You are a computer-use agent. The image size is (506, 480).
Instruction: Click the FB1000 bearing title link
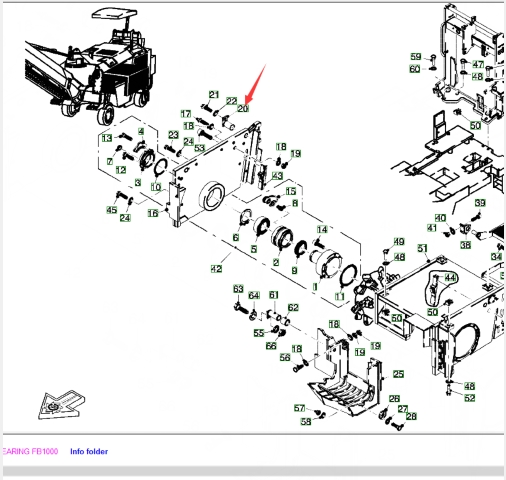click(29, 452)
